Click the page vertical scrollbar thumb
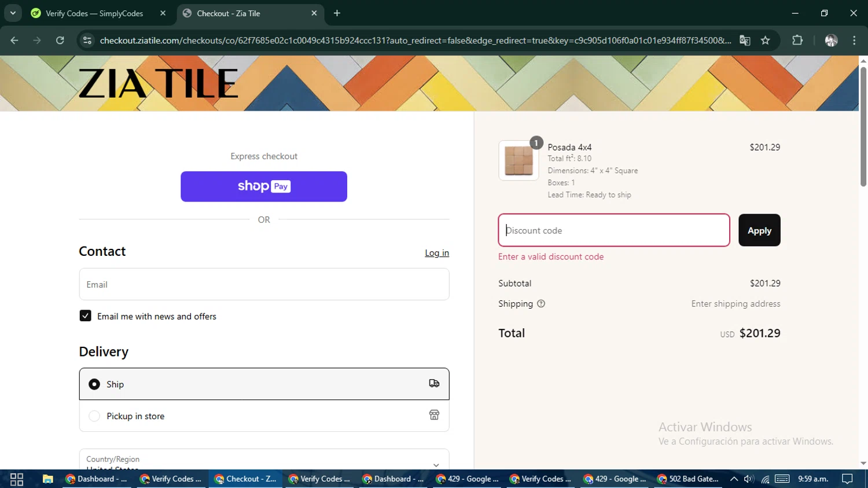This screenshot has height=488, width=868. pos(863,126)
